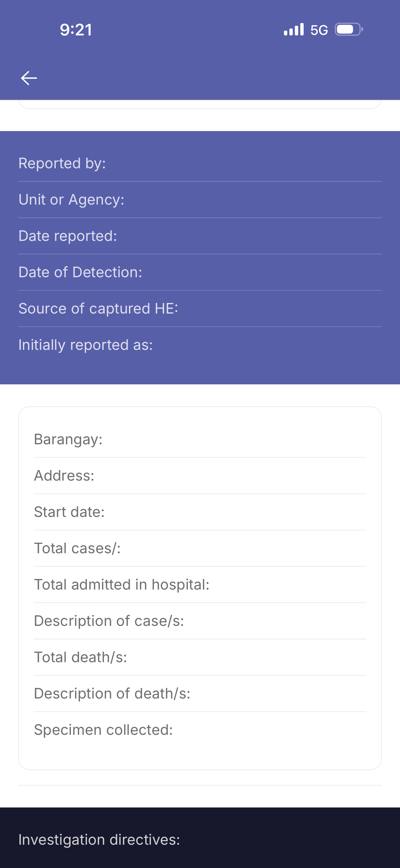400x868 pixels.
Task: Tap the Date reported row
Action: [x=200, y=236]
